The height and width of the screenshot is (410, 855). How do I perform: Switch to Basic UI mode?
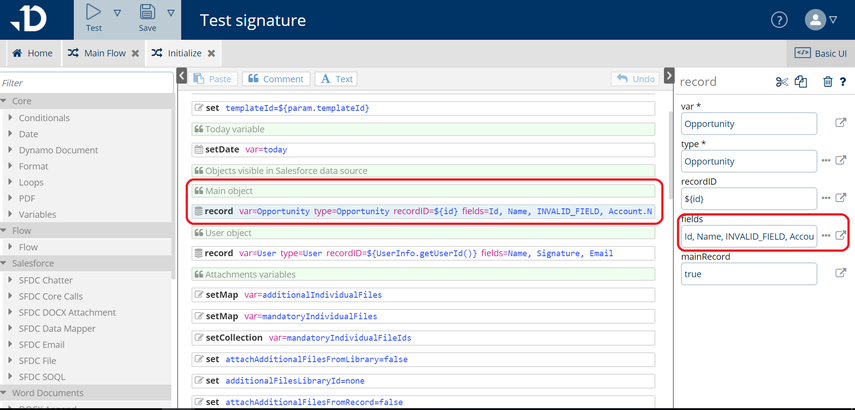(x=819, y=53)
